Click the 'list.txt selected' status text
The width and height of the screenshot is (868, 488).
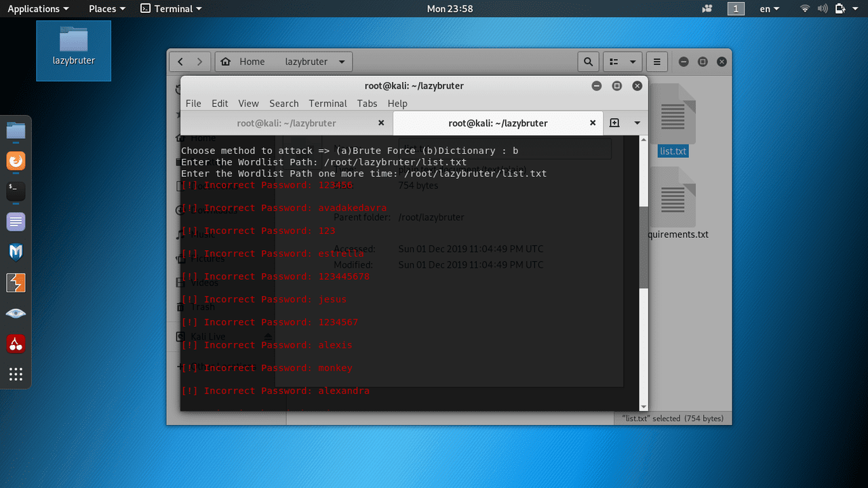pos(674,418)
